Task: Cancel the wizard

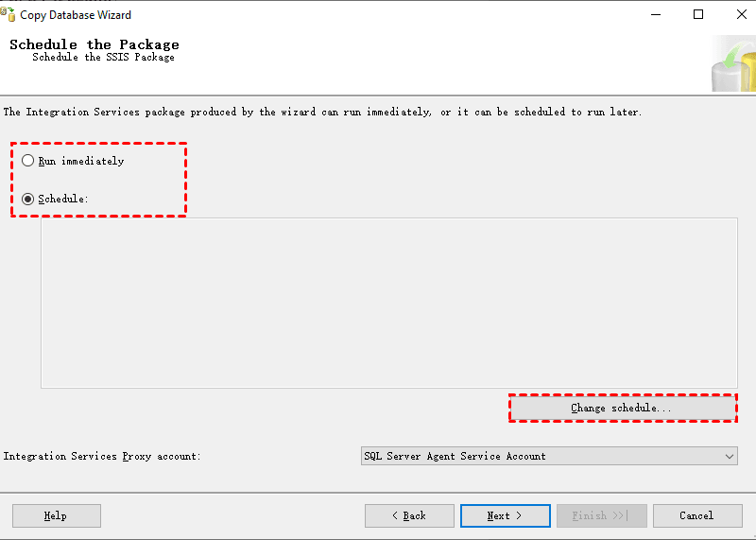Action: pos(696,515)
